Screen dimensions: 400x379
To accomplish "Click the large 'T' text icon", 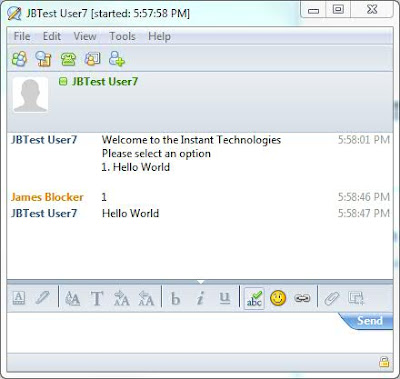I will 97,298.
